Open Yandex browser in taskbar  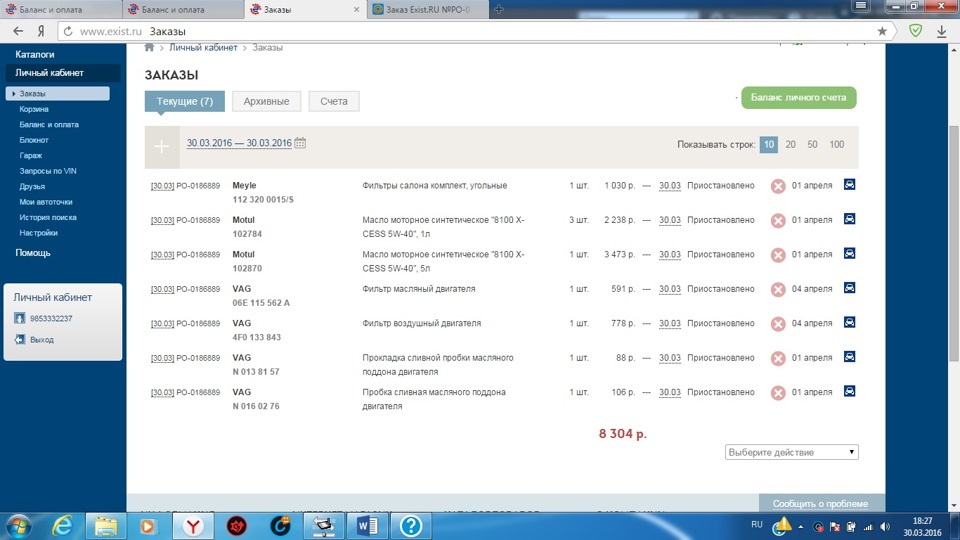pos(193,527)
